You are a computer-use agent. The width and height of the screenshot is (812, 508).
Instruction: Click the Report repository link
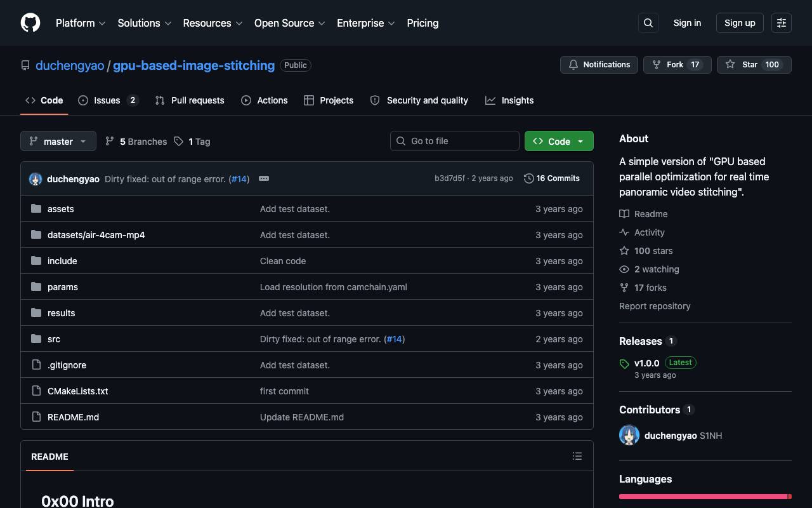(x=655, y=306)
